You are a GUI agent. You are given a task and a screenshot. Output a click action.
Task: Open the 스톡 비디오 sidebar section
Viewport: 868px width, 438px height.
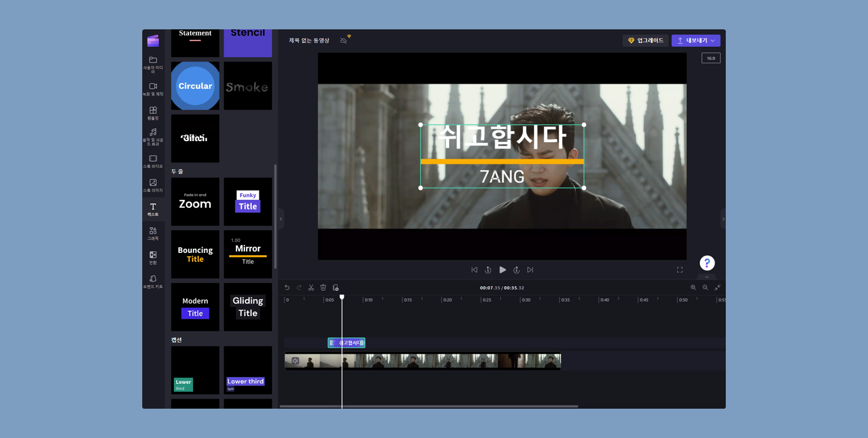(x=153, y=161)
